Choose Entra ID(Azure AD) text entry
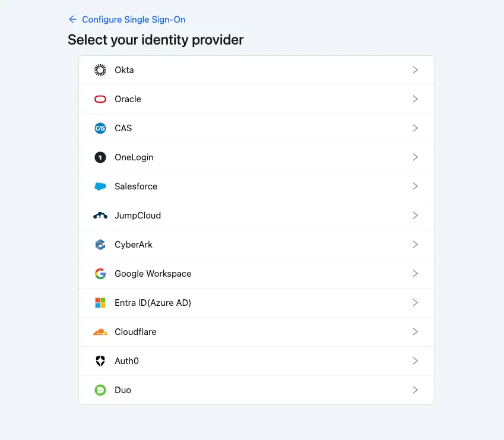The image size is (504, 440). (x=153, y=303)
